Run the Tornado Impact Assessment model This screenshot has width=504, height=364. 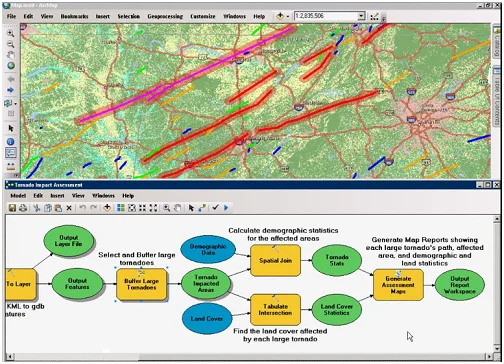tap(226, 208)
